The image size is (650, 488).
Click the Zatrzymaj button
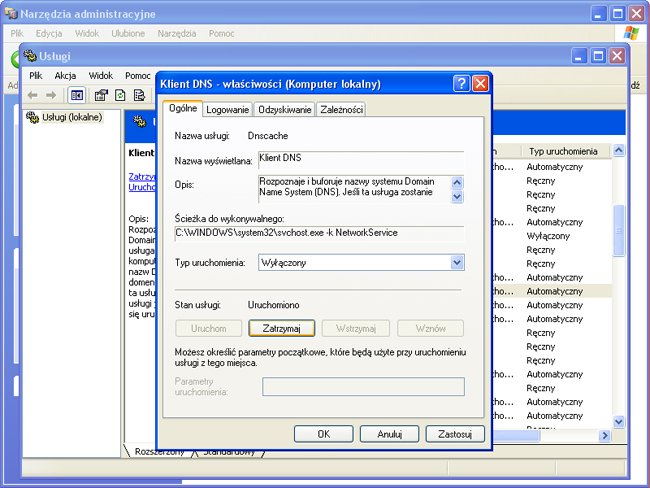[x=281, y=328]
